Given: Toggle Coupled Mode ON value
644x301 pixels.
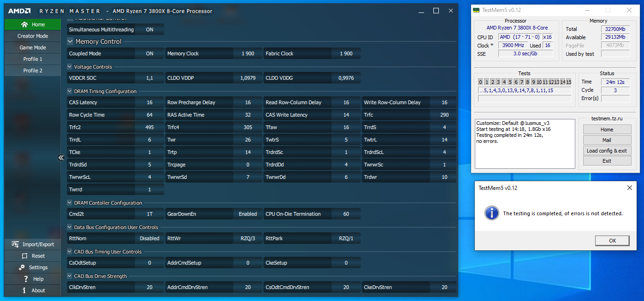Looking at the screenshot, I should (x=150, y=53).
